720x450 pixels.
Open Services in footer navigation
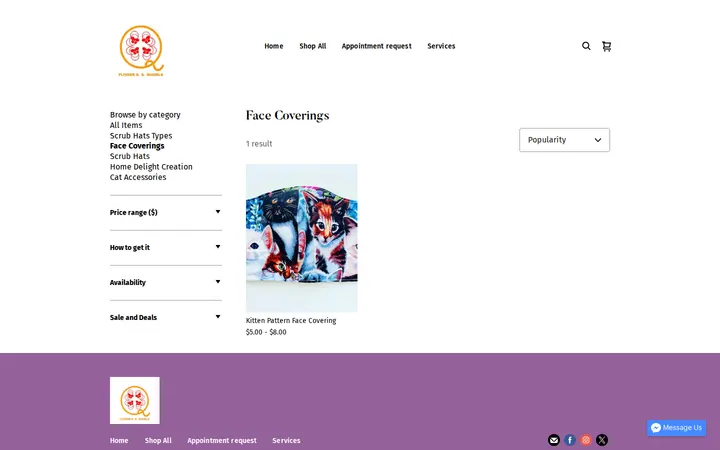tap(286, 440)
